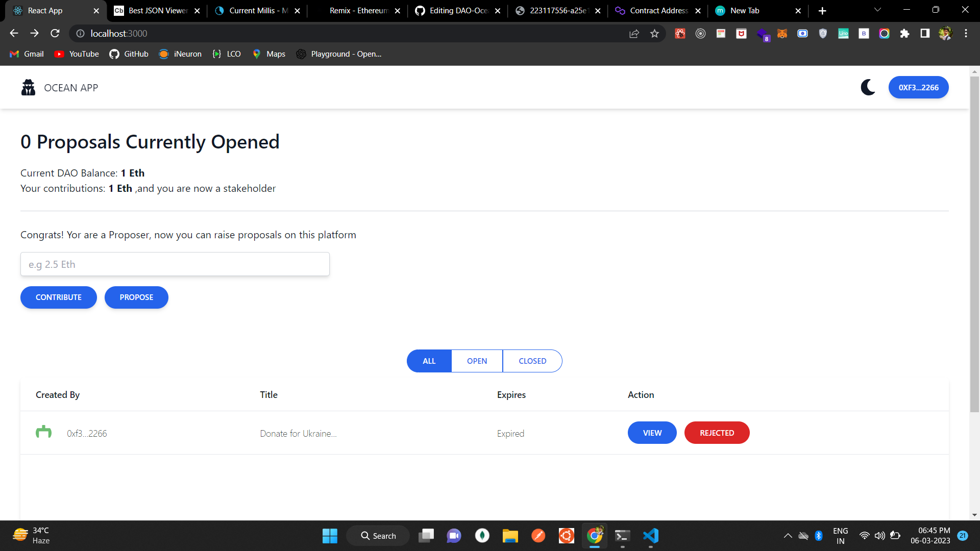
Task: Open the Chrome three-dot menu
Action: pyautogui.click(x=966, y=33)
